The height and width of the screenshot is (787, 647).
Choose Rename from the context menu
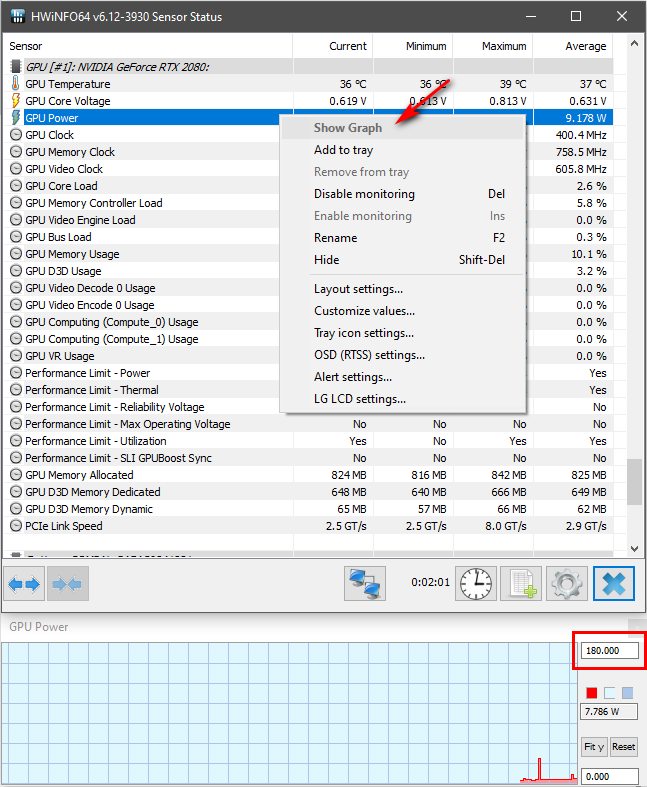tap(403, 238)
